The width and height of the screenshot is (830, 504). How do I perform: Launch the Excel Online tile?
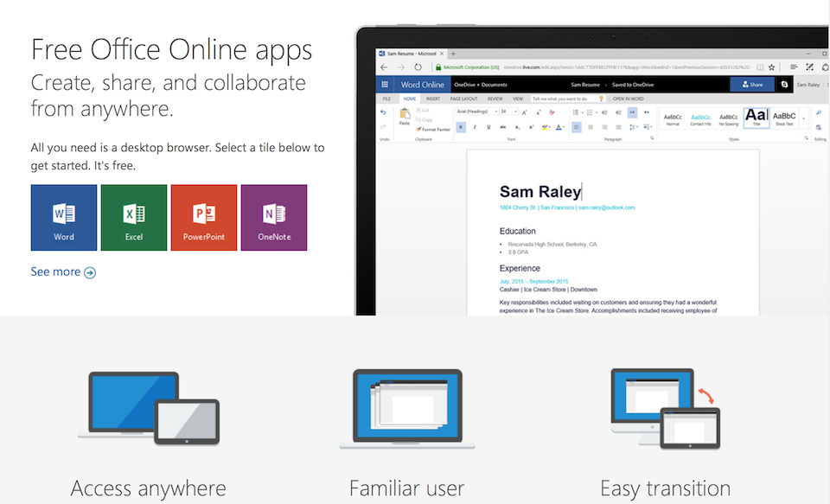click(134, 218)
